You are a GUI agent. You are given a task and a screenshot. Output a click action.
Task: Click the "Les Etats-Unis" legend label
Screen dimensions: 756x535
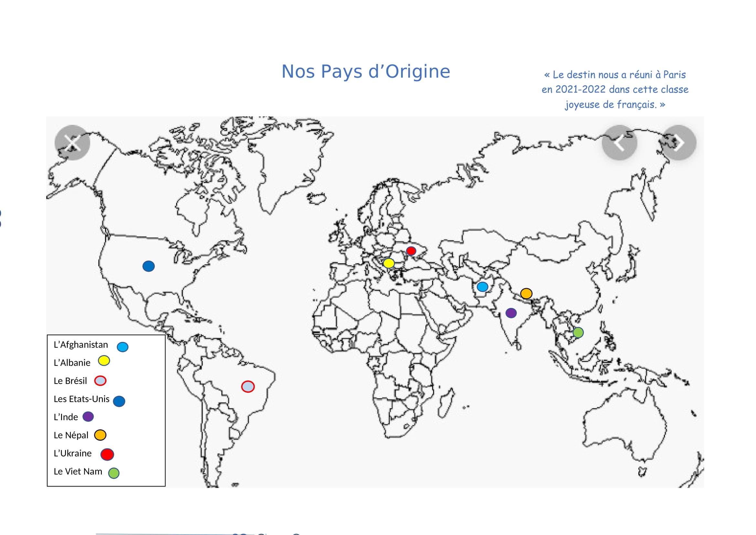(81, 399)
